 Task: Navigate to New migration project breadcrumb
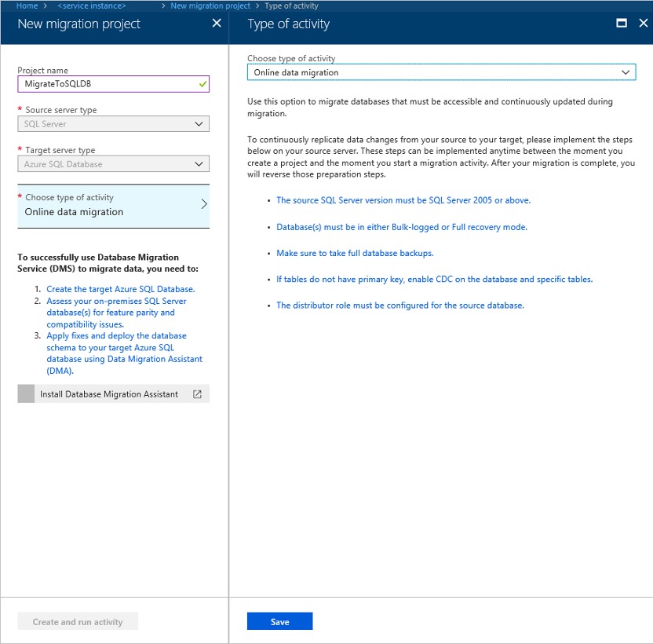coord(210,5)
